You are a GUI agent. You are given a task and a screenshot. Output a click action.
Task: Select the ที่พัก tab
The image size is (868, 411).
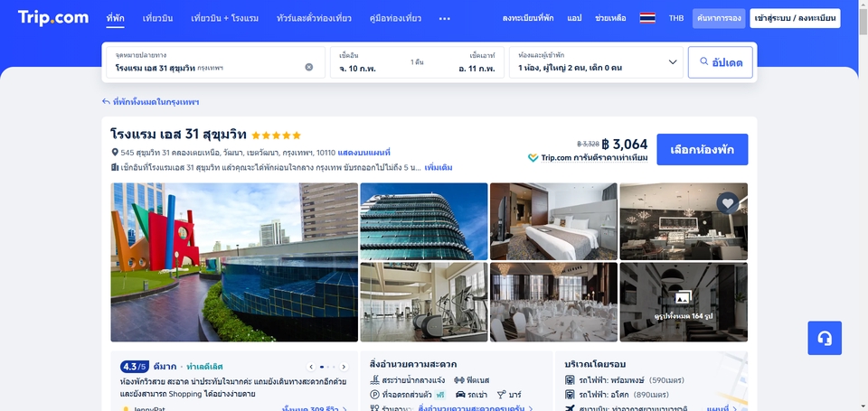(x=115, y=18)
